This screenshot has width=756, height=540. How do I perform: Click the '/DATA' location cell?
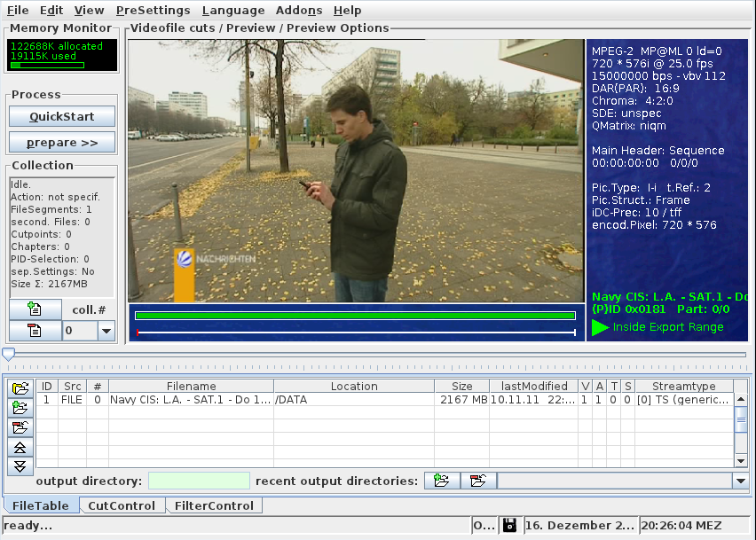click(x=354, y=400)
